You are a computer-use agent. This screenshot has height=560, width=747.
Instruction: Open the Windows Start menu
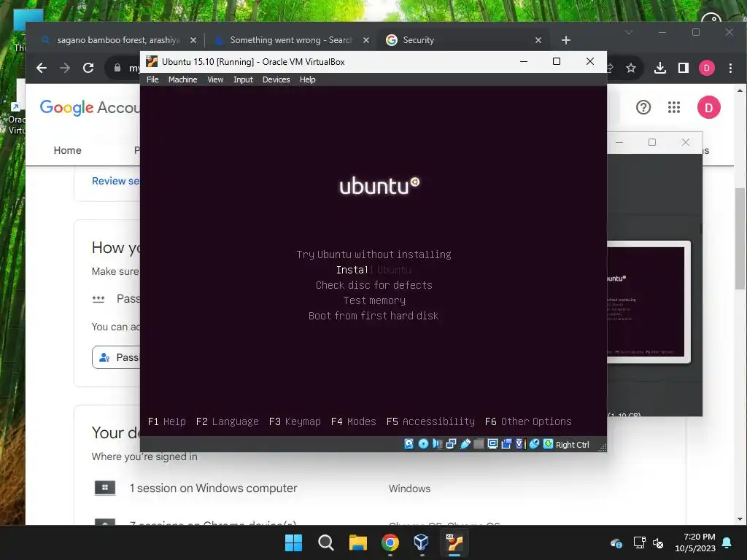[x=293, y=542]
